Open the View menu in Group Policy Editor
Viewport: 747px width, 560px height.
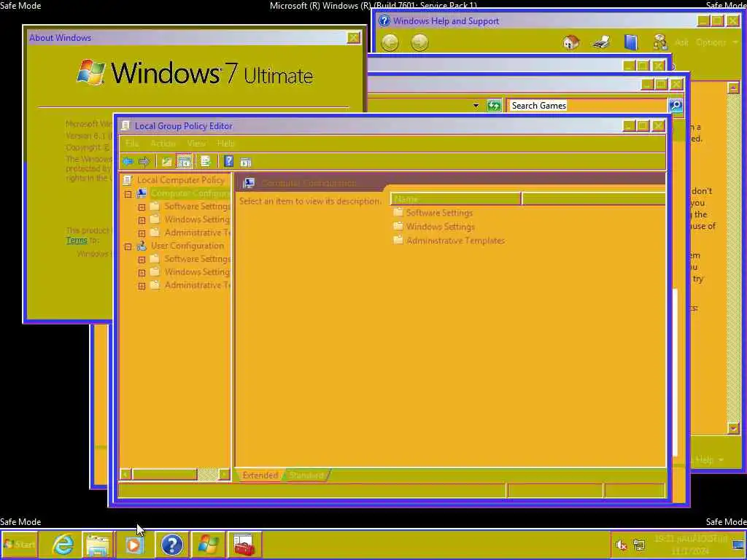pyautogui.click(x=196, y=144)
